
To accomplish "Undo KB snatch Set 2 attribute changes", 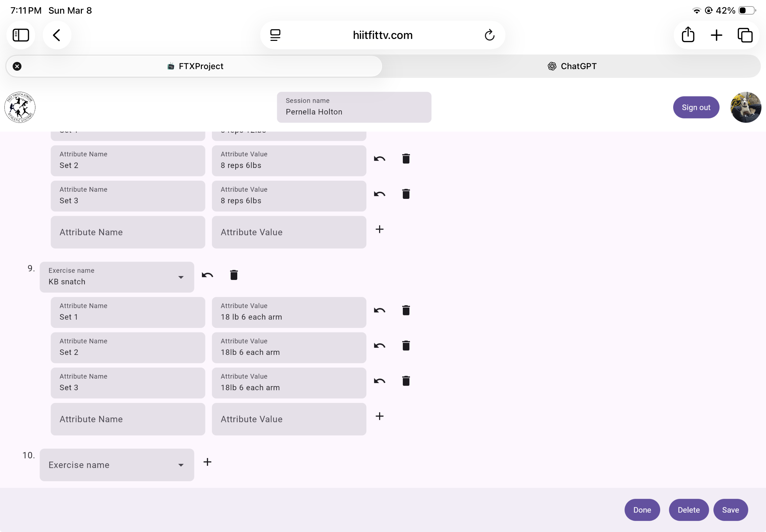I will tap(379, 346).
